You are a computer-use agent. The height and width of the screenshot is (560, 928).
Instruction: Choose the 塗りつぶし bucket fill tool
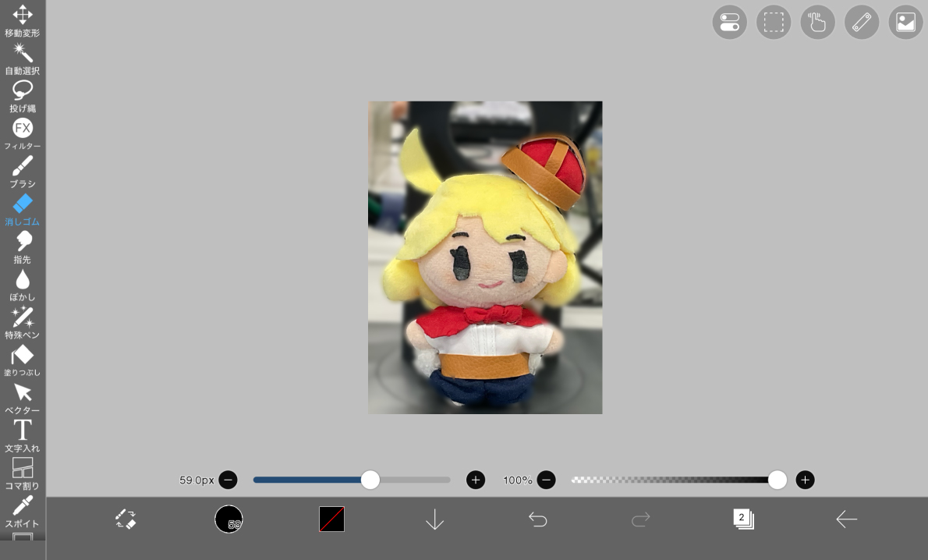pos(23,360)
